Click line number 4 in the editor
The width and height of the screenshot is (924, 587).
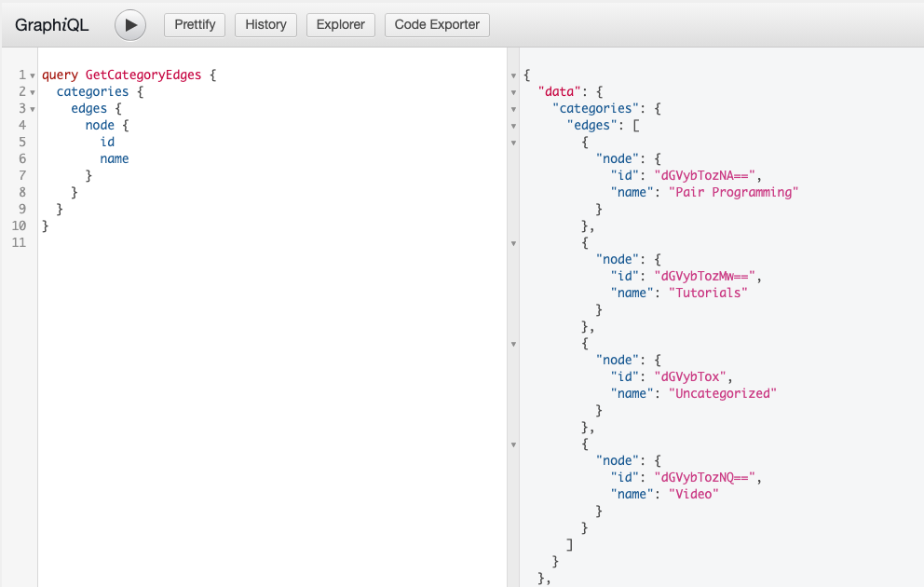(21, 124)
